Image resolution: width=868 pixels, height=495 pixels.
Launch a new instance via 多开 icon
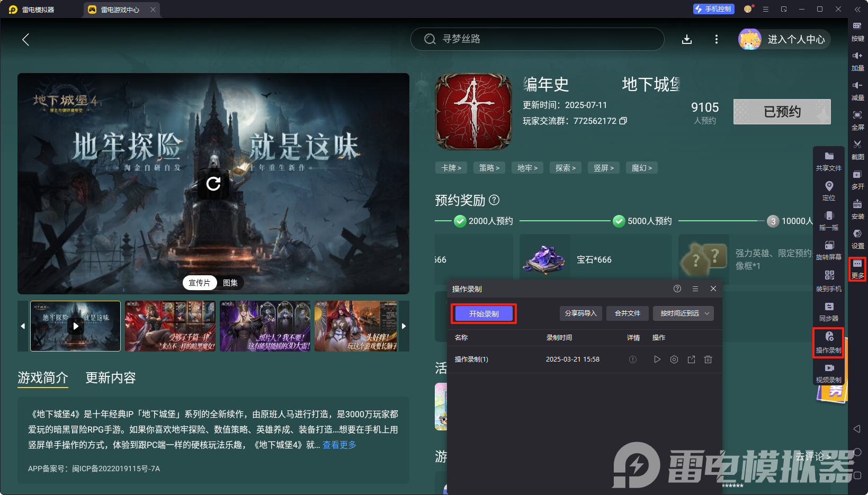tap(858, 180)
